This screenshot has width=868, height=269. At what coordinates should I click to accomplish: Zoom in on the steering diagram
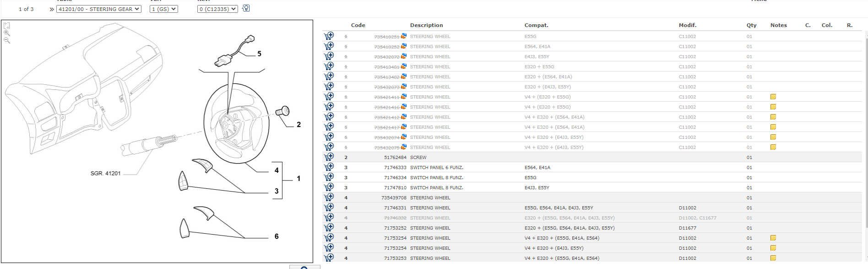(x=7, y=33)
